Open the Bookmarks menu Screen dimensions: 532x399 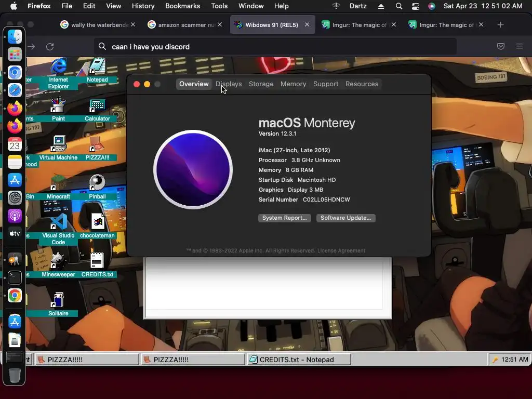(182, 6)
